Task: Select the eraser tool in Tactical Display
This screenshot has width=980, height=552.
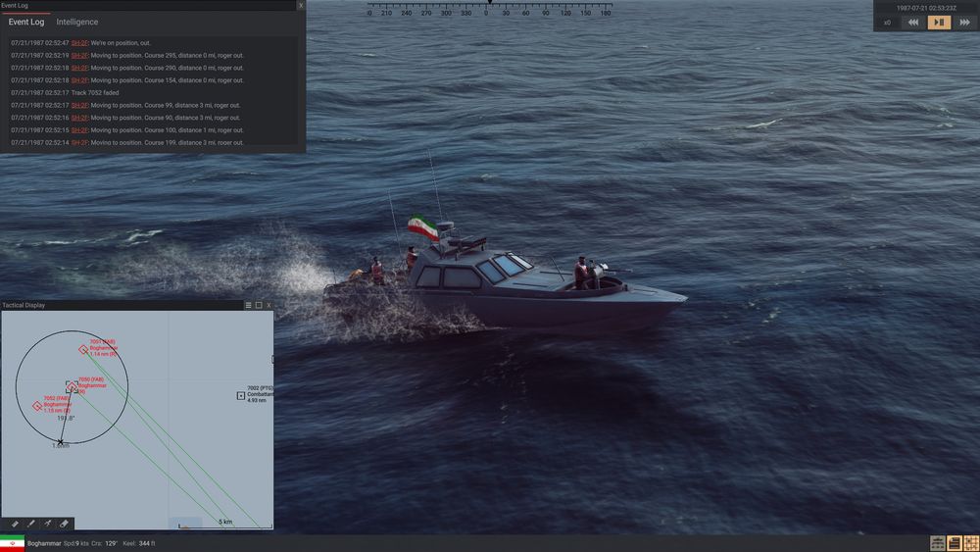Action: pyautogui.click(x=64, y=524)
